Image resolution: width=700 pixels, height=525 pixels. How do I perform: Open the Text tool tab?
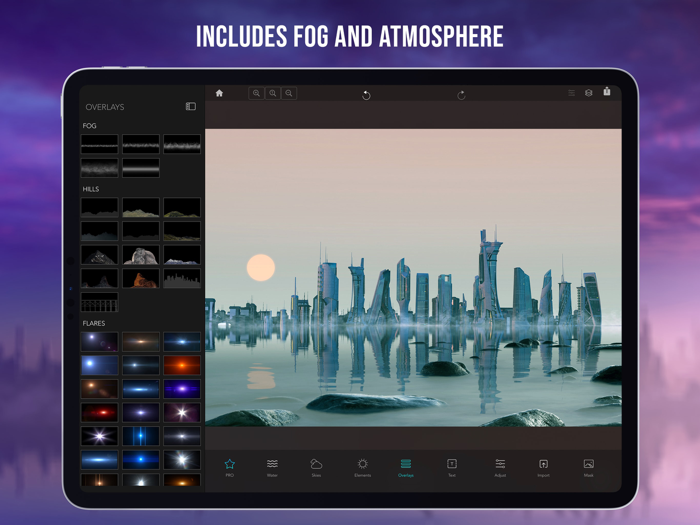click(x=452, y=467)
